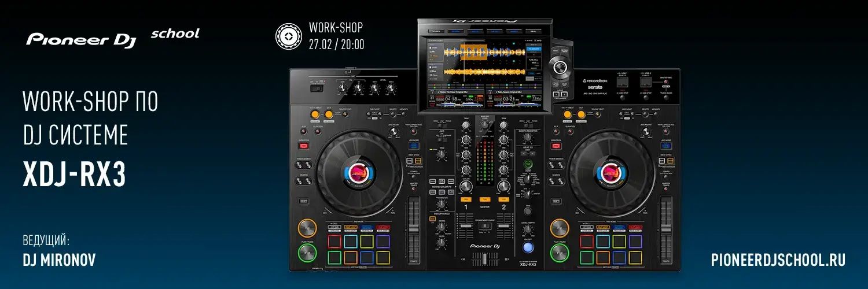Click the blue Beat FX ON/OFF button

point(527,249)
